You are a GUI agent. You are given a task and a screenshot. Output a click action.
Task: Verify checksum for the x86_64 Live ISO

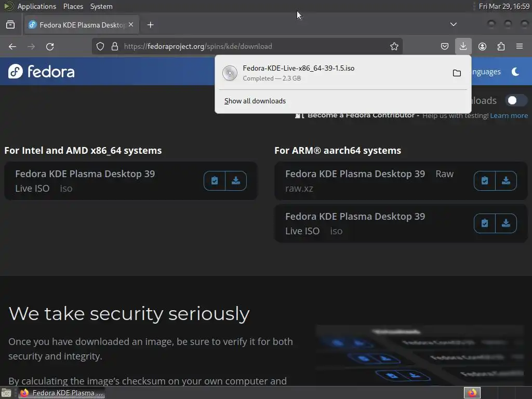pos(215,180)
